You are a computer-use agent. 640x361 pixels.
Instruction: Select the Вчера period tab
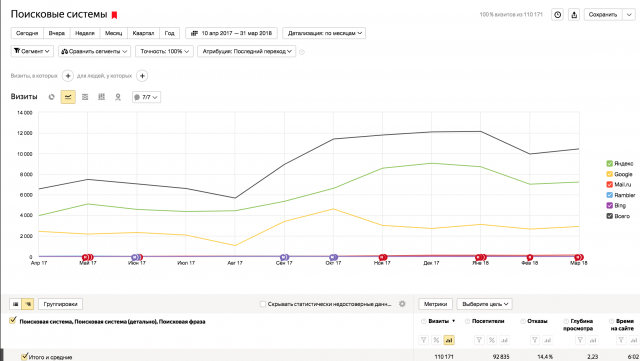coord(57,33)
